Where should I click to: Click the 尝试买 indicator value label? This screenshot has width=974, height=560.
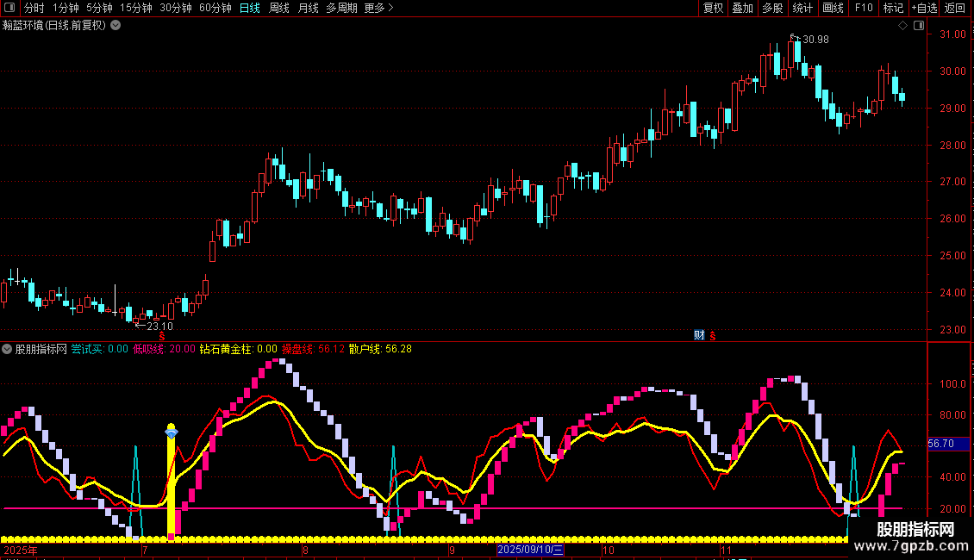tap(99, 350)
